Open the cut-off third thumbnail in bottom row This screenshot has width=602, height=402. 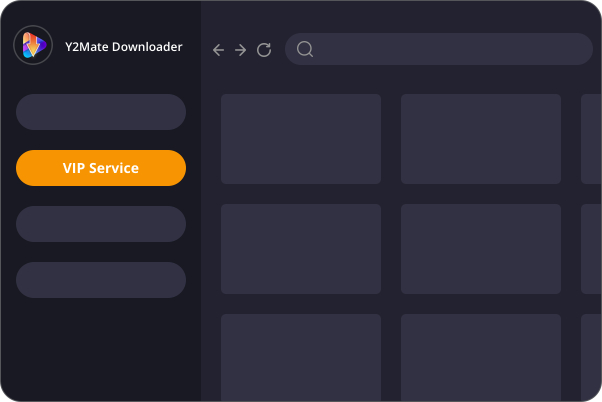tap(591, 357)
